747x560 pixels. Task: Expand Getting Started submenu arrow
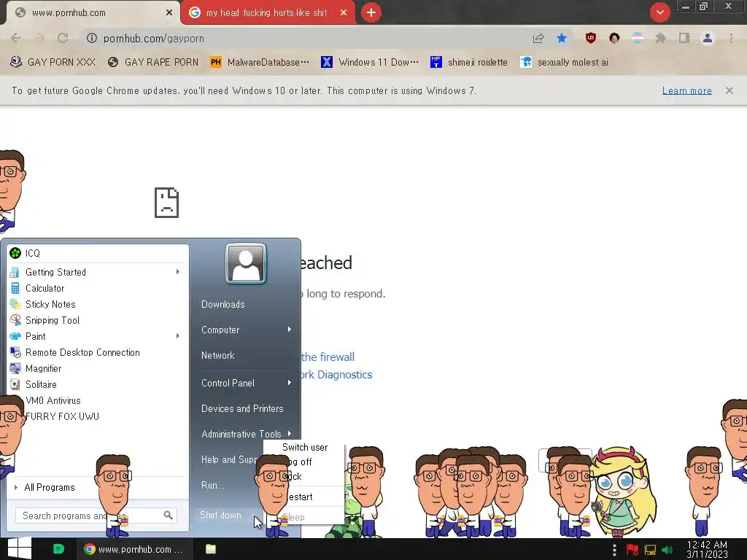pyautogui.click(x=178, y=272)
